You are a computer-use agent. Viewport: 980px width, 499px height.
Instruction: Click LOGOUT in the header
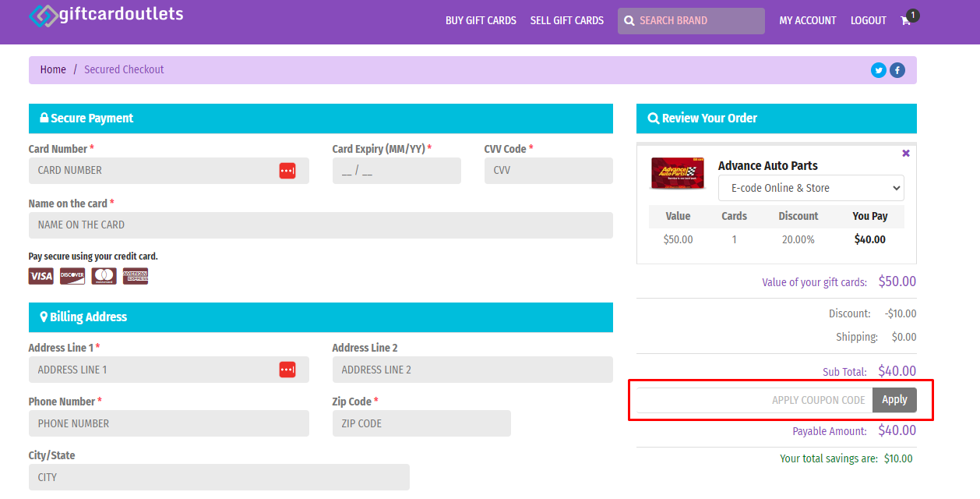click(869, 21)
